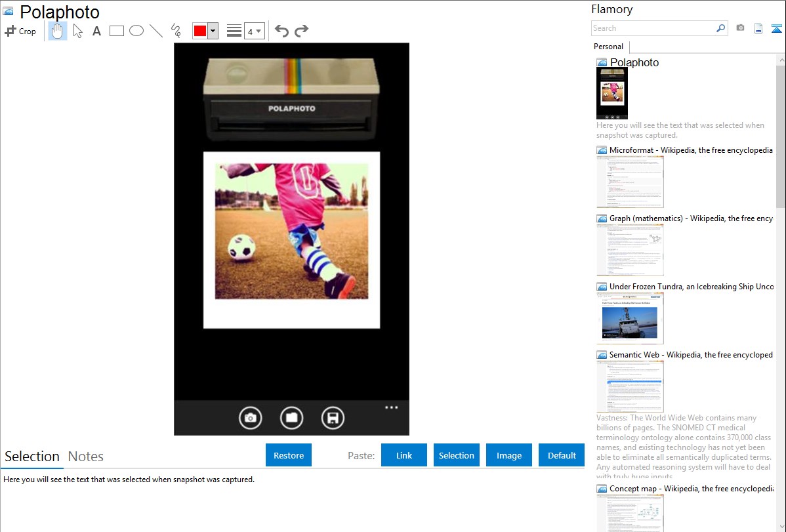Click the Restore button
This screenshot has height=532, width=786.
click(289, 455)
